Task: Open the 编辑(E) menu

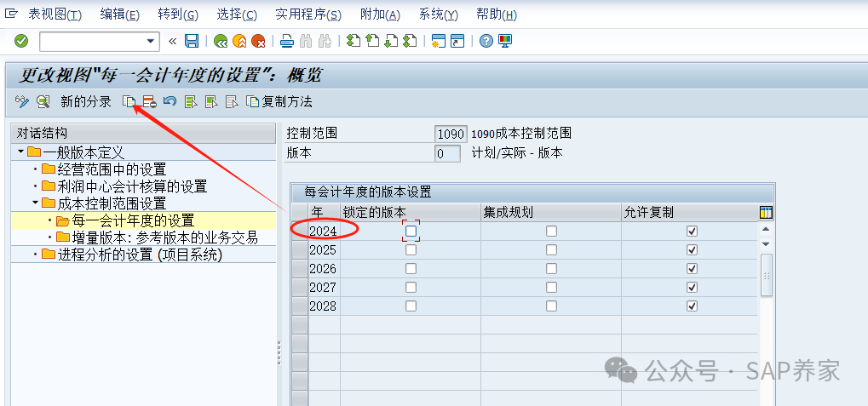Action: point(119,14)
